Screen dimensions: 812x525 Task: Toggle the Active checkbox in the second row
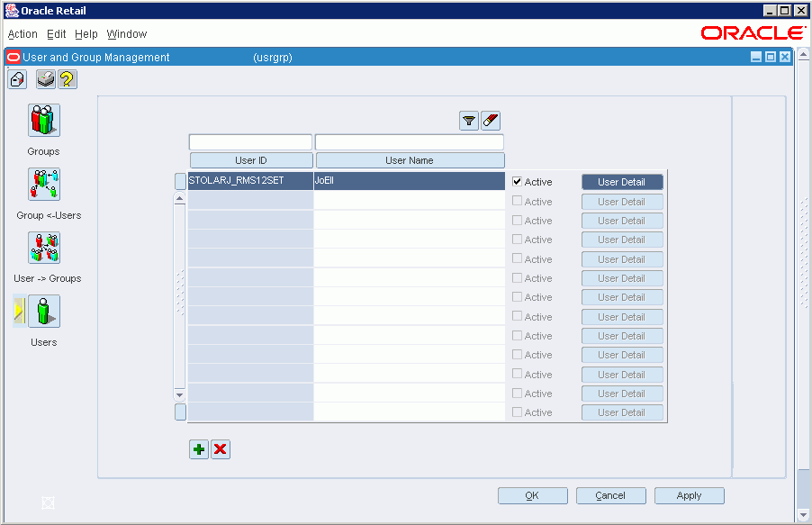pos(517,201)
